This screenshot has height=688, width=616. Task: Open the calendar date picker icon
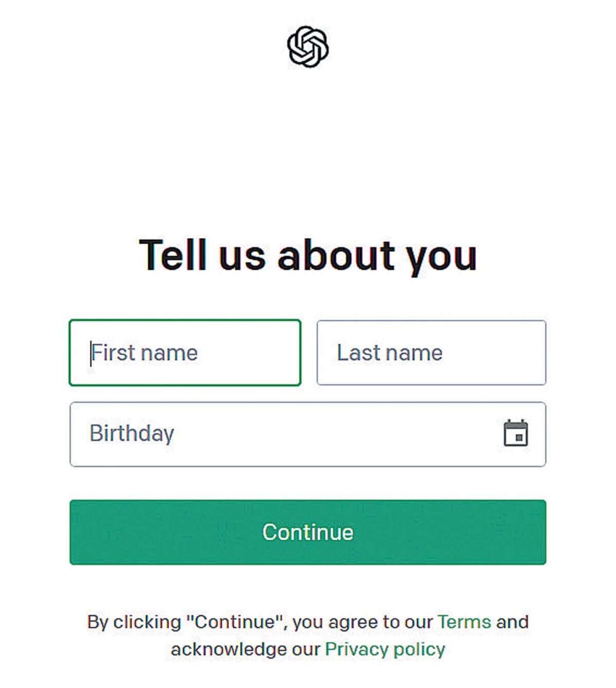point(515,433)
